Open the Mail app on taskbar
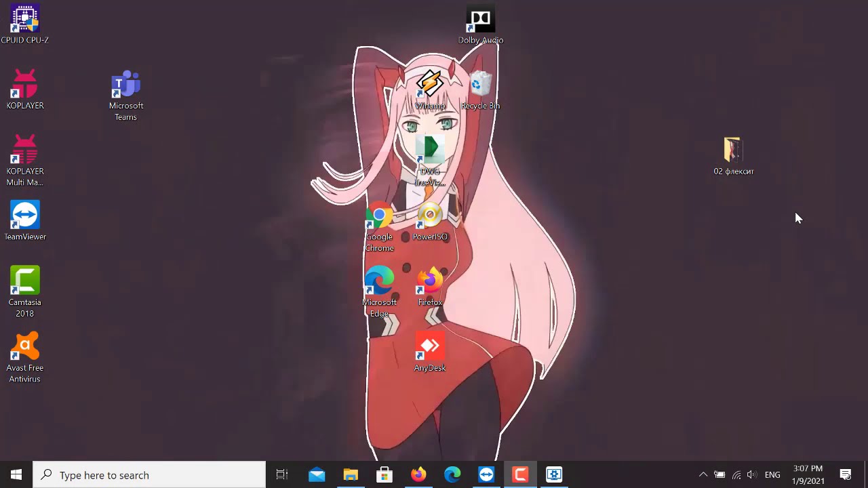Screen dimensions: 868x488 (317, 474)
